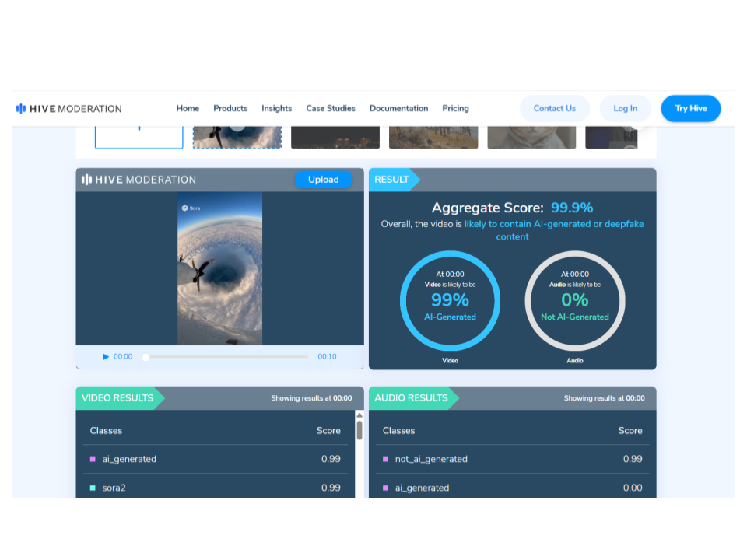
Task: Select the cat sample video thumbnail
Action: click(x=531, y=136)
